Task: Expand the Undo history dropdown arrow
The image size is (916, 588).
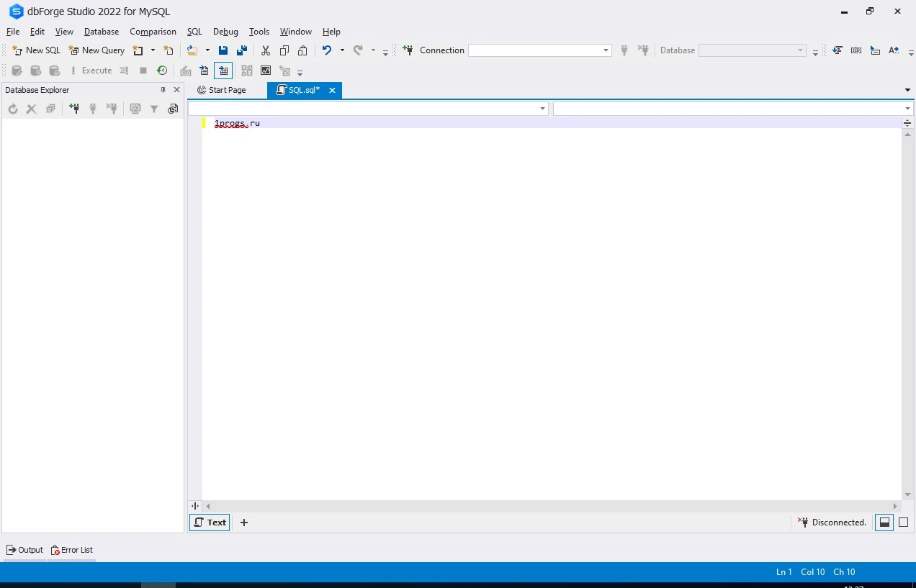Action: pyautogui.click(x=342, y=50)
